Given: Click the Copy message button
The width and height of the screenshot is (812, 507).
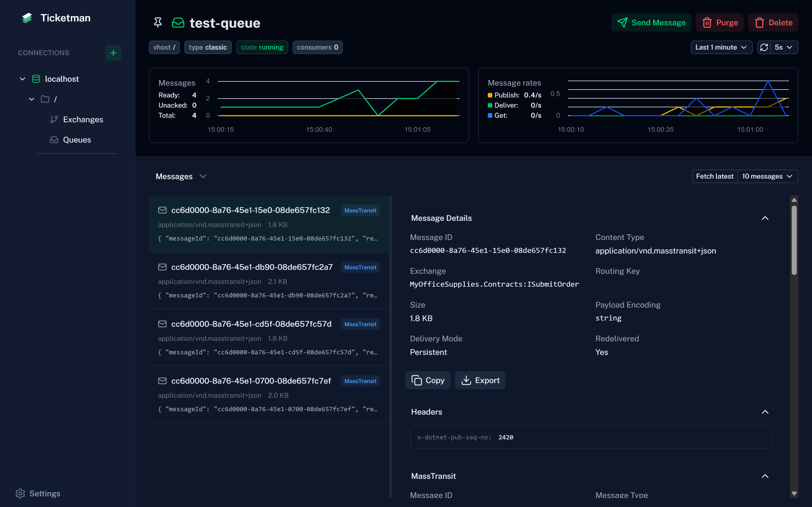Looking at the screenshot, I should (428, 380).
